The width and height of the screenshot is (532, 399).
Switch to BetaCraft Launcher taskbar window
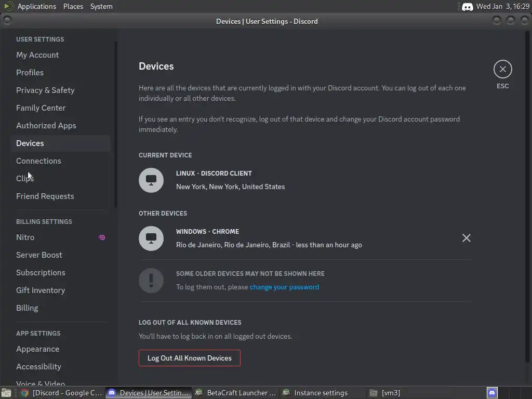(236, 393)
